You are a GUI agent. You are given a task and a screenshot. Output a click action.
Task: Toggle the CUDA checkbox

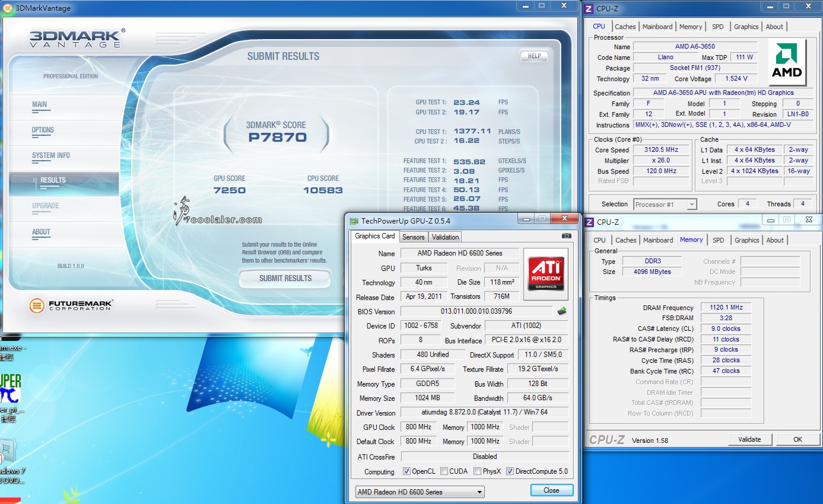(x=444, y=471)
